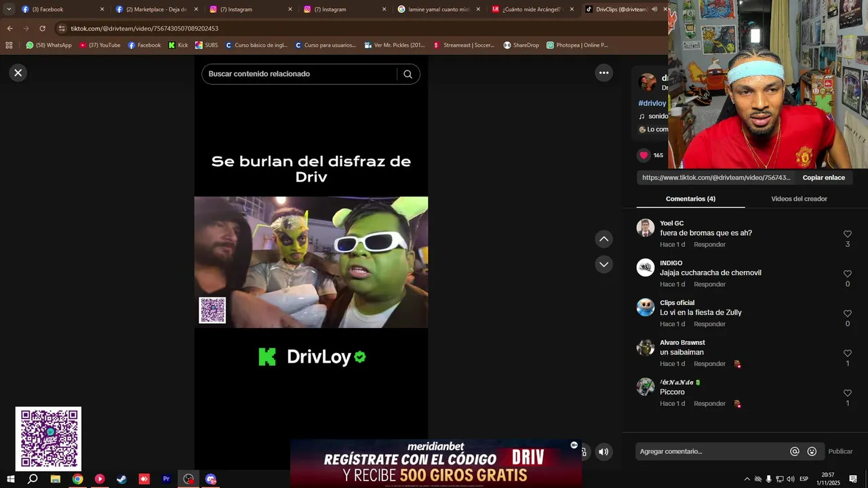Go to next video with down arrow
868x488 pixels.
click(x=604, y=264)
